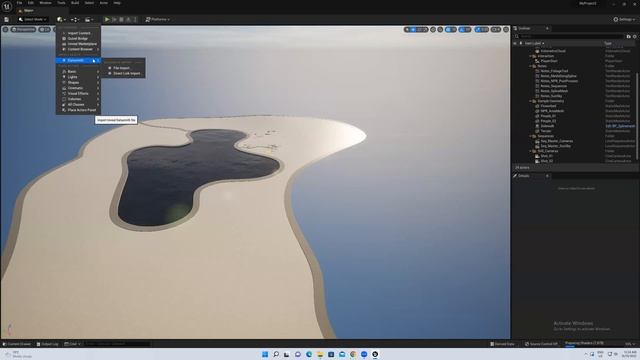Open the Window menu
Viewport: 640px width, 360px height.
[45, 3]
